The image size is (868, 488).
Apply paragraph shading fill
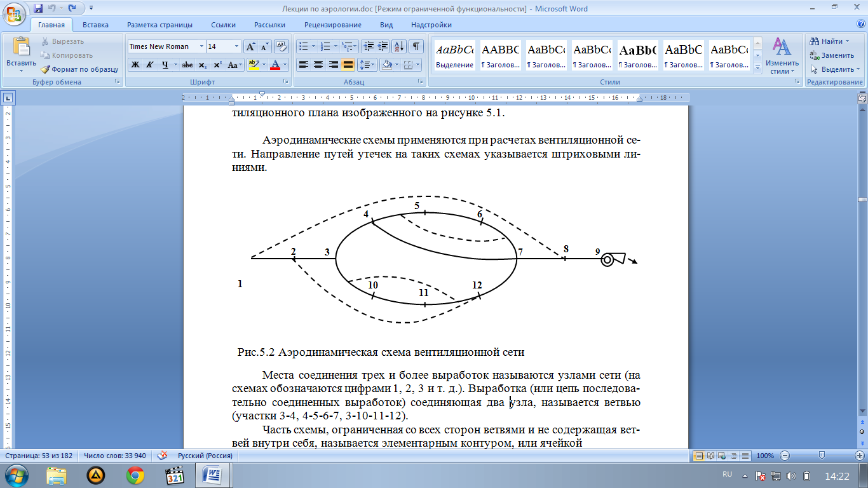tap(386, 65)
